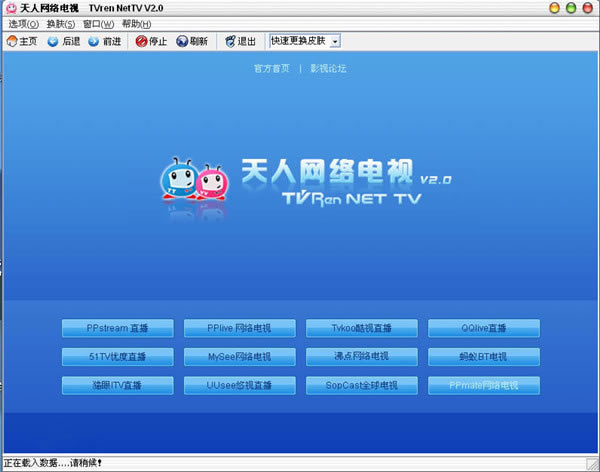Click the pink app icon in the title bar
600x472 pixels.
[9, 8]
